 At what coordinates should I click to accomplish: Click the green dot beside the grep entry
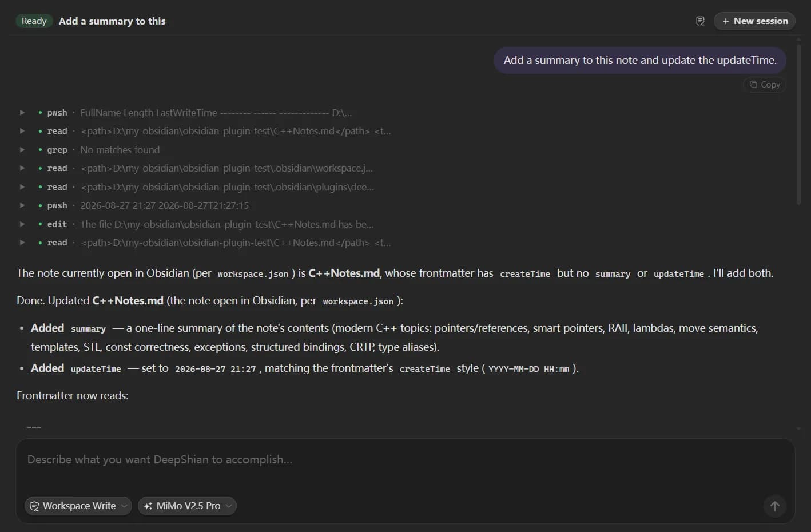click(40, 150)
